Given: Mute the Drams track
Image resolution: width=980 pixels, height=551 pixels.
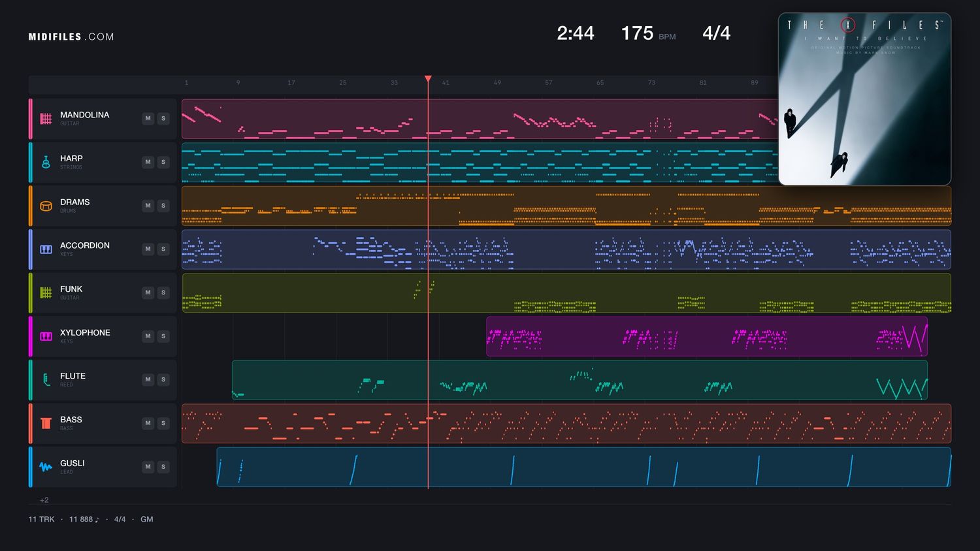Looking at the screenshot, I should (x=148, y=206).
